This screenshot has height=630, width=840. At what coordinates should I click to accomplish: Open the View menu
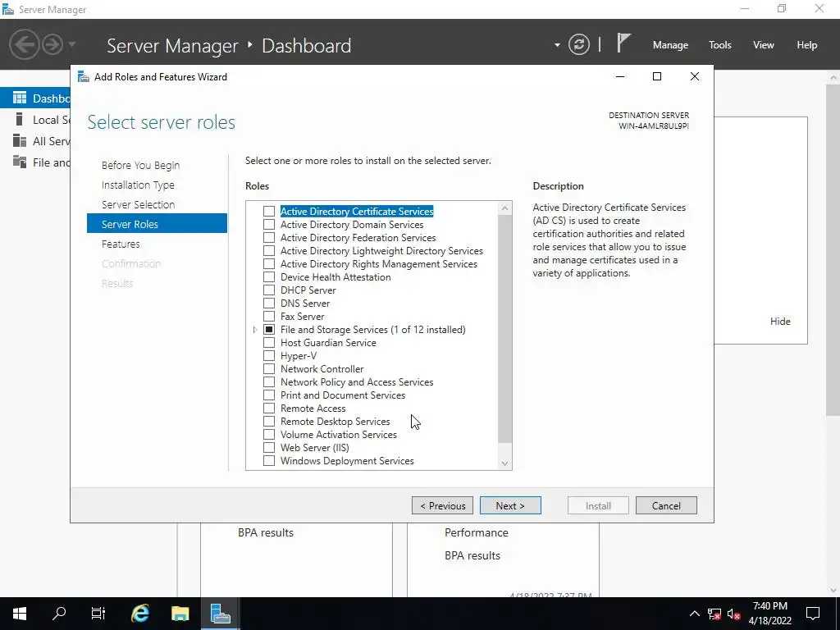click(764, 45)
